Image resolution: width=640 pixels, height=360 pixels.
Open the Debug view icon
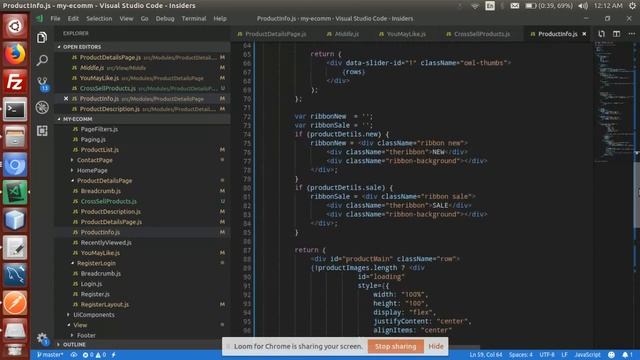coord(42,107)
